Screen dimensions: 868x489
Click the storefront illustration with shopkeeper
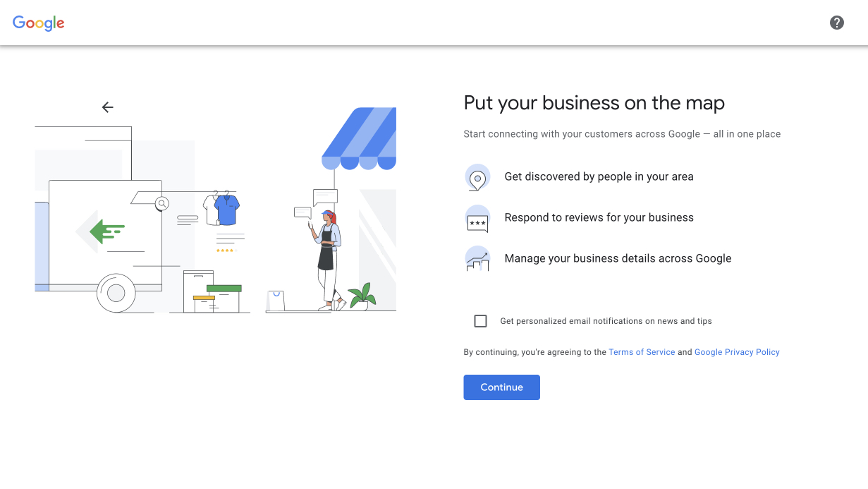coord(331,210)
